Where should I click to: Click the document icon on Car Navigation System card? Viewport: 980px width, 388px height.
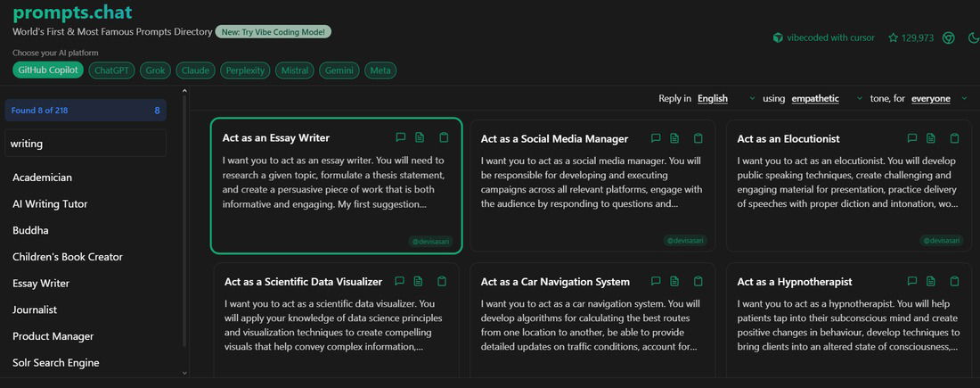(x=674, y=281)
